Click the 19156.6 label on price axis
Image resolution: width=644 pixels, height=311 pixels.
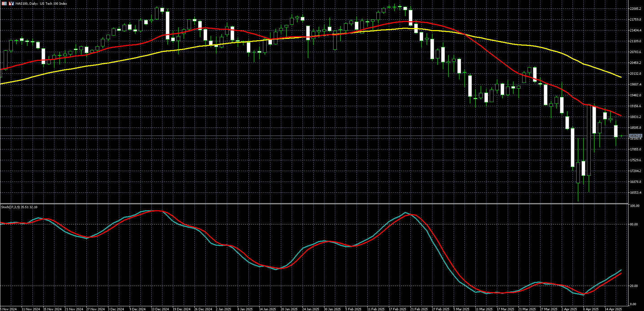tap(635, 106)
